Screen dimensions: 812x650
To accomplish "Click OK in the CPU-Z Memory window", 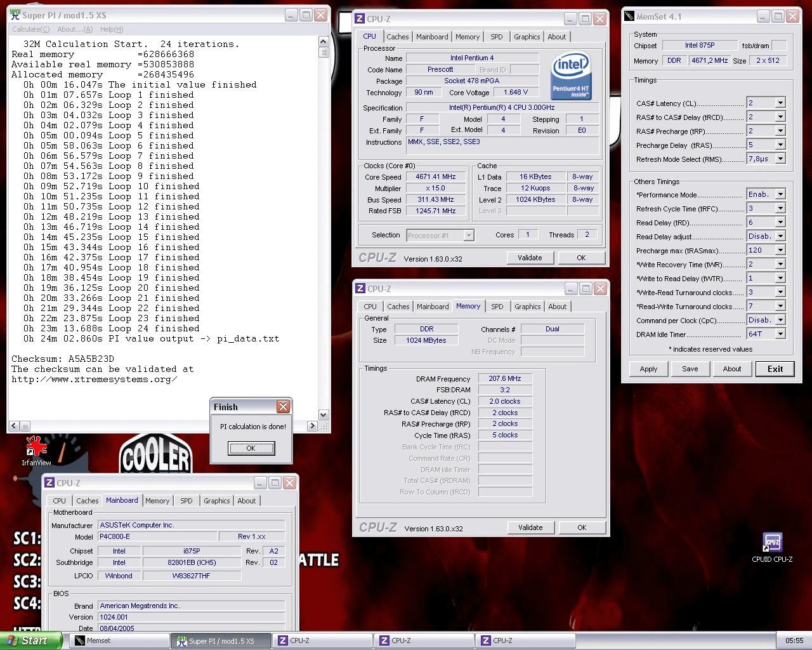I will coord(582,527).
